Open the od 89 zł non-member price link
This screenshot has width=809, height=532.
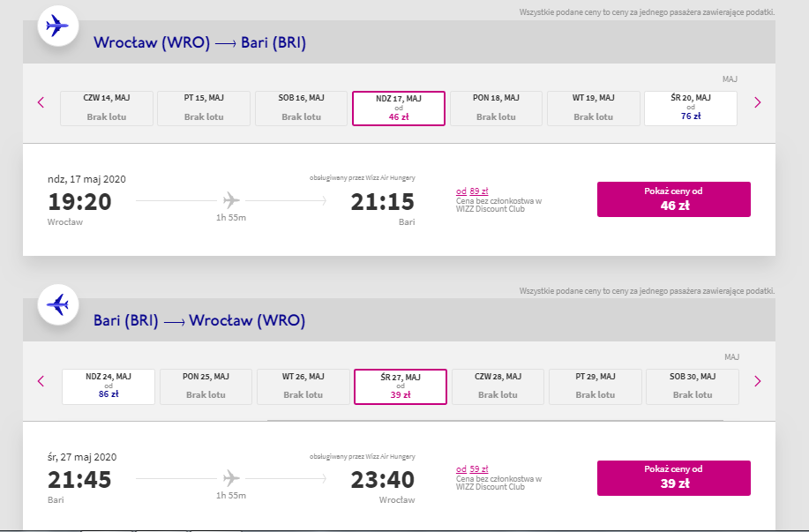pos(472,191)
